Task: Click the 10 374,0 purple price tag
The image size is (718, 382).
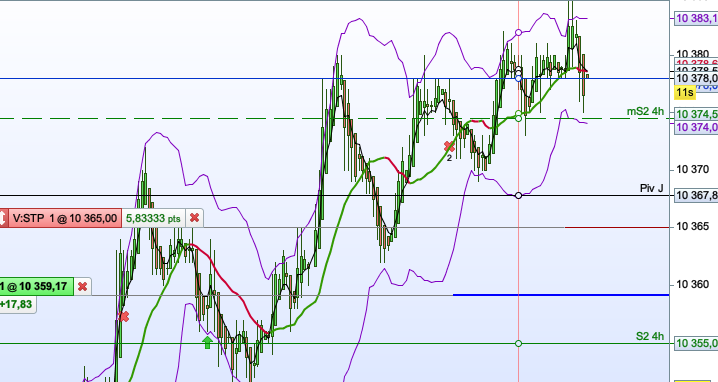Action: pyautogui.click(x=696, y=127)
